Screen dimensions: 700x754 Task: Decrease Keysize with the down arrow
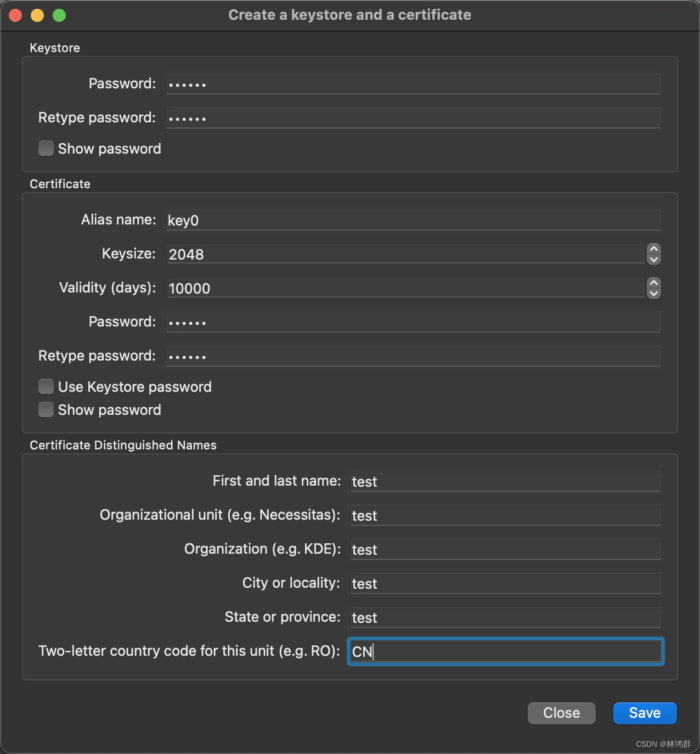coord(653,260)
